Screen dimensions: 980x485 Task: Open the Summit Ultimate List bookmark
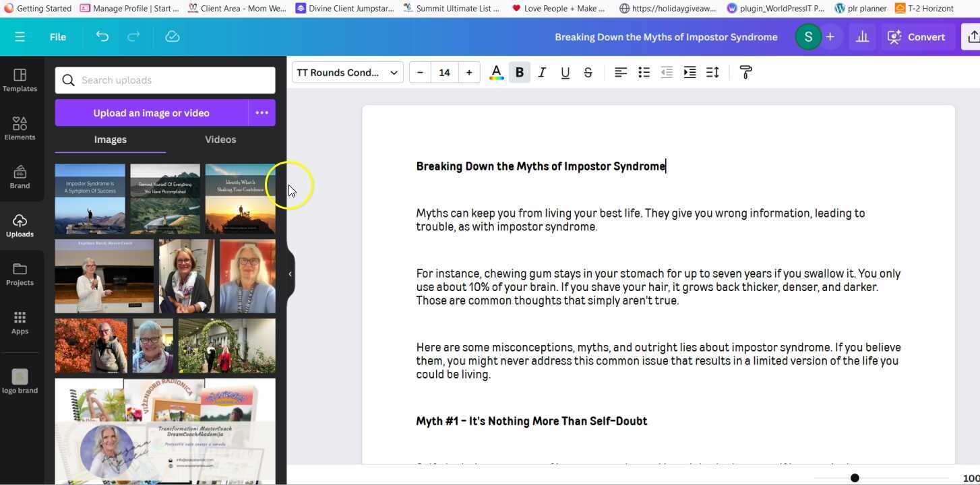(x=452, y=8)
